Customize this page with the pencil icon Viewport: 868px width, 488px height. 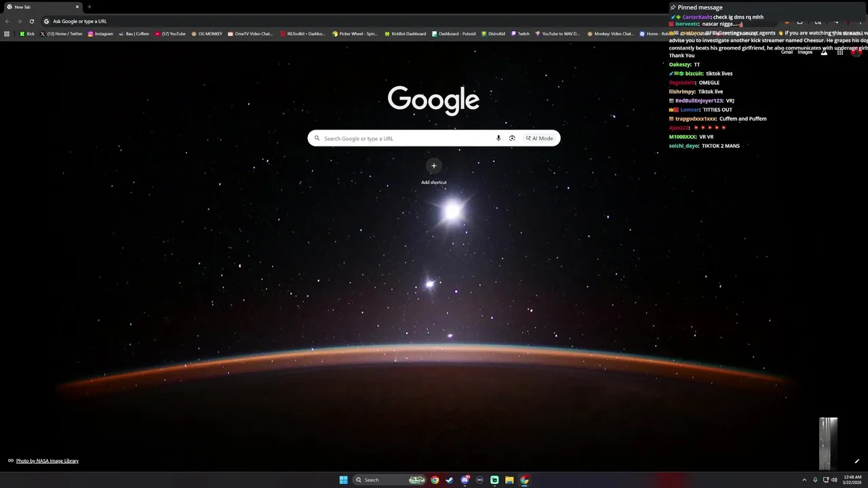tap(857, 462)
